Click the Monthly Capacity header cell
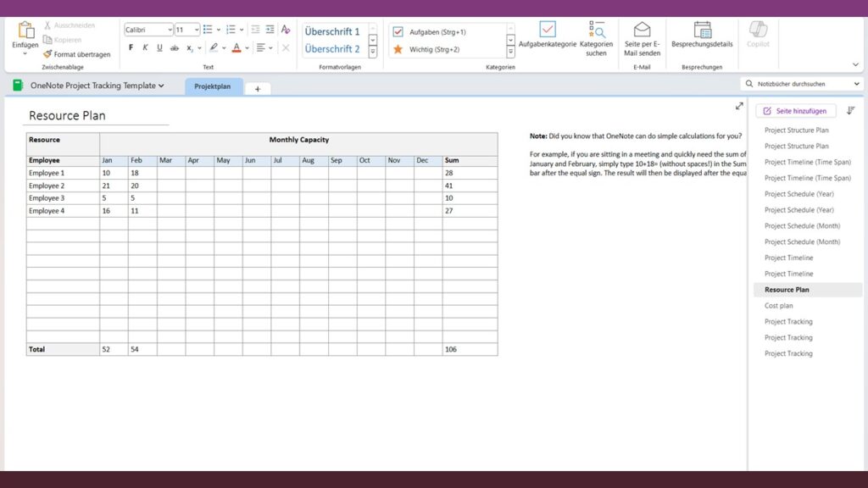 pyautogui.click(x=299, y=143)
